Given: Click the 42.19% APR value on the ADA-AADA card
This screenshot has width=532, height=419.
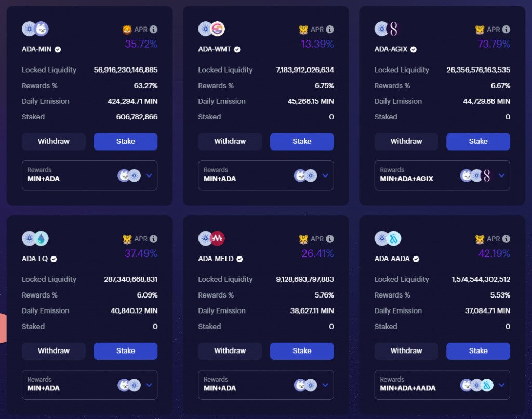Looking at the screenshot, I should (x=495, y=254).
